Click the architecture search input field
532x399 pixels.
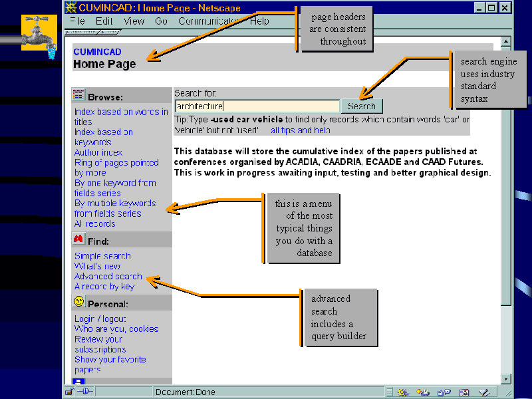[257, 106]
